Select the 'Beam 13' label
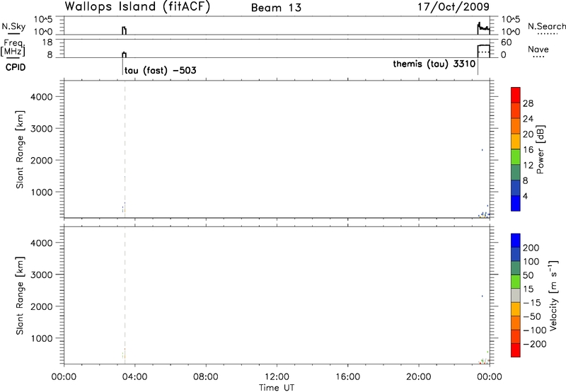This screenshot has height=392, width=566. pyautogui.click(x=276, y=8)
